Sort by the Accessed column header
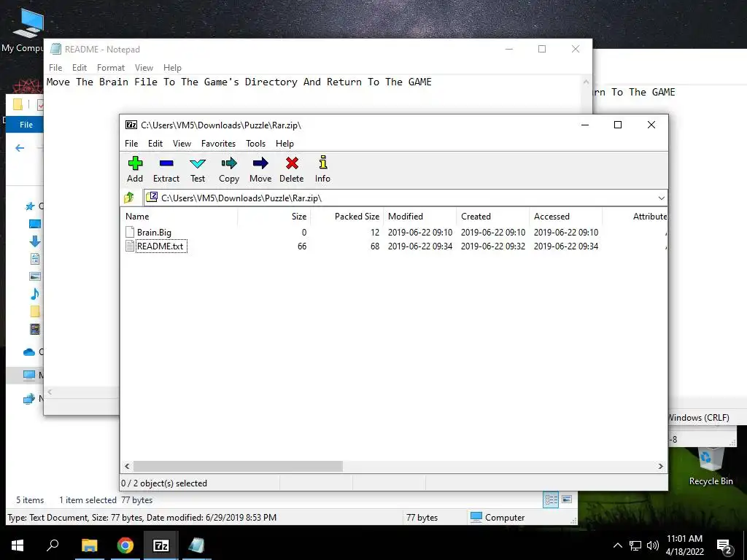This screenshot has width=747, height=560. [x=565, y=216]
